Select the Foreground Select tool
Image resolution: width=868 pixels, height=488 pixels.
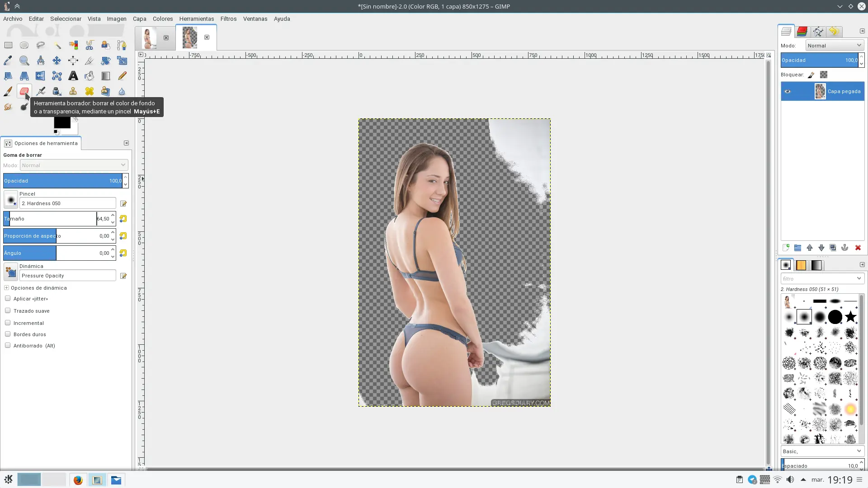106,45
